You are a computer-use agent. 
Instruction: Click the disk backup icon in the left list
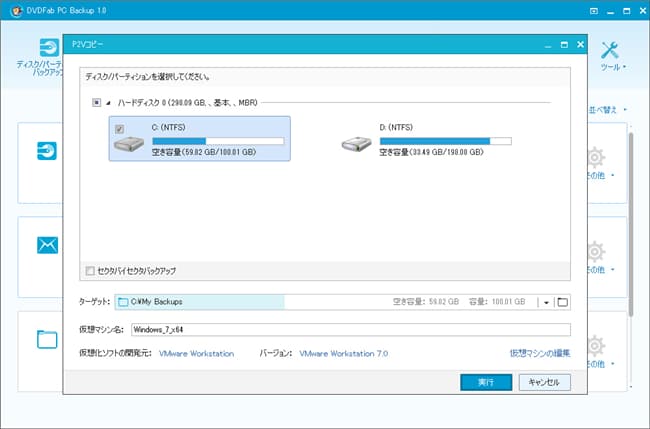point(48,151)
